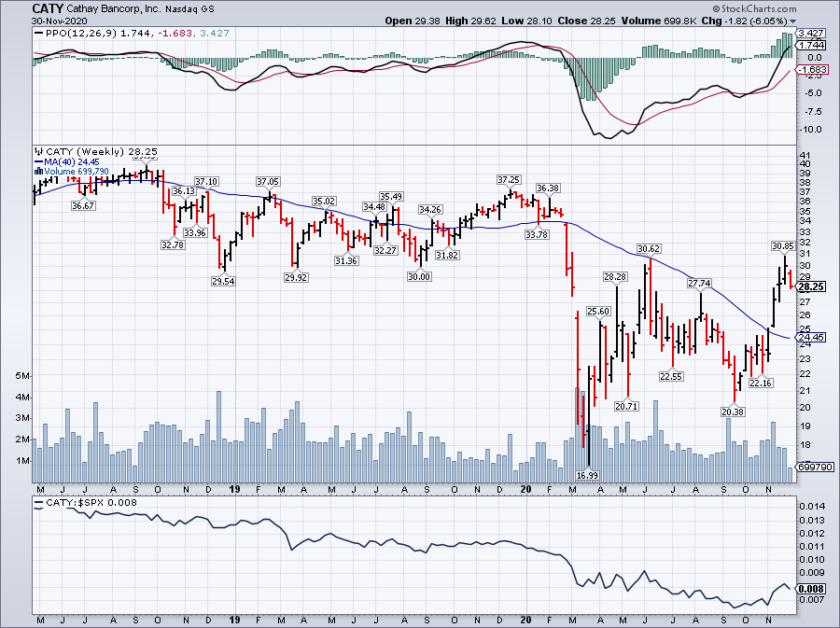Click the 36.67 trough price marker
The width and height of the screenshot is (840, 628).
[x=83, y=205]
